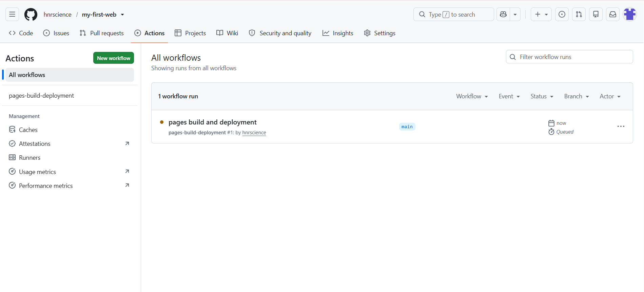Image resolution: width=644 pixels, height=292 pixels.
Task: View the Insights tab
Action: coord(338,33)
